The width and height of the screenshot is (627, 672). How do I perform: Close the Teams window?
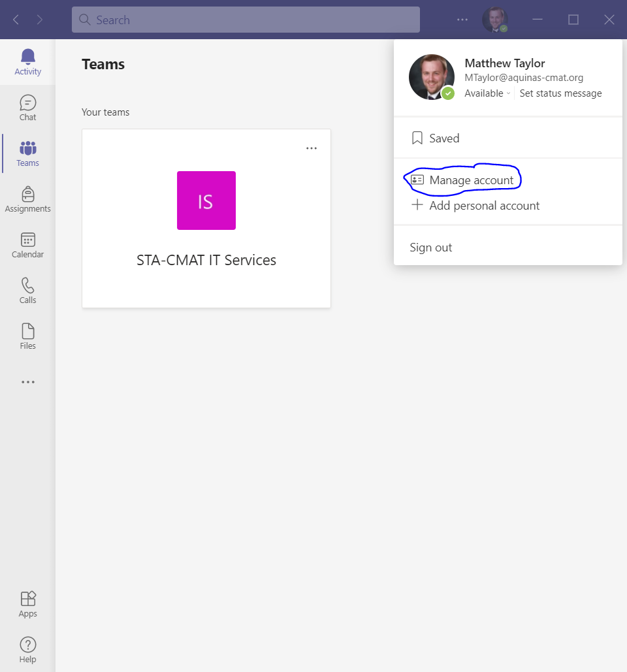609,20
